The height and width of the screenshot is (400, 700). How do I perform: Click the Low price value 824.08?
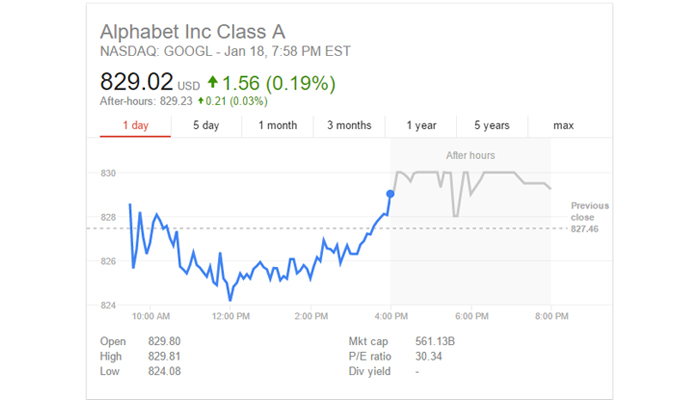point(164,371)
